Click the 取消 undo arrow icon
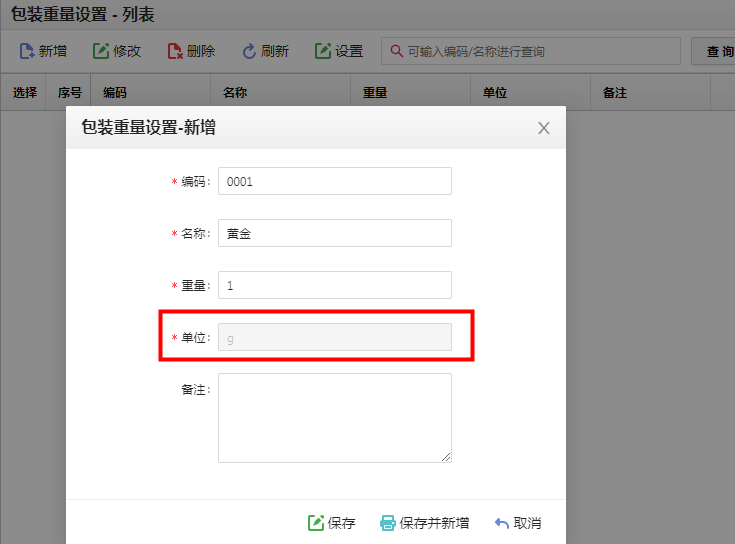The width and height of the screenshot is (735, 544). [x=502, y=523]
